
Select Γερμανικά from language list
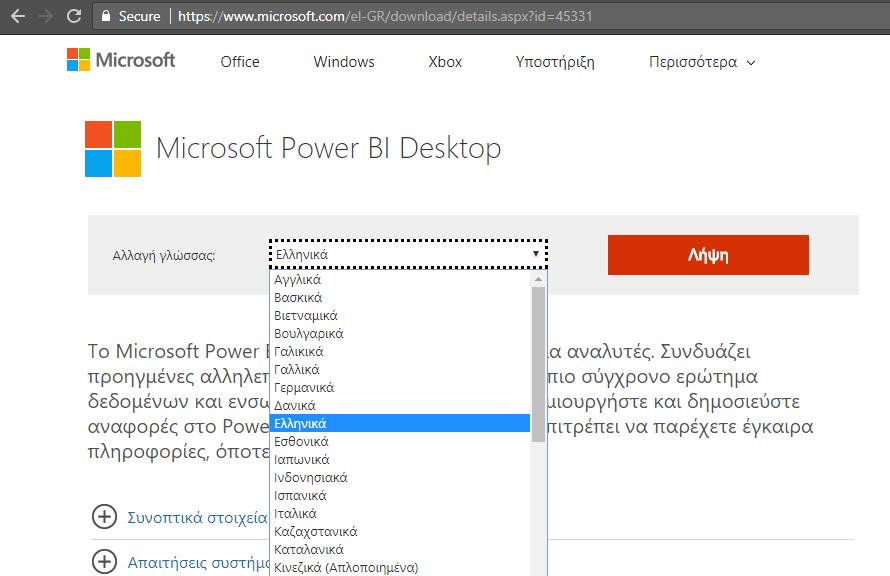400,388
